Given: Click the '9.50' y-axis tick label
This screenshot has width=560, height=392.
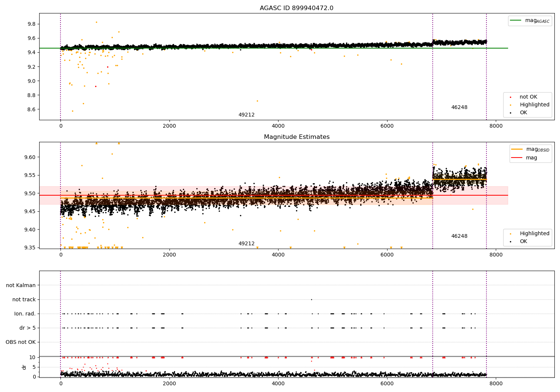Looking at the screenshot, I should click(x=30, y=194).
